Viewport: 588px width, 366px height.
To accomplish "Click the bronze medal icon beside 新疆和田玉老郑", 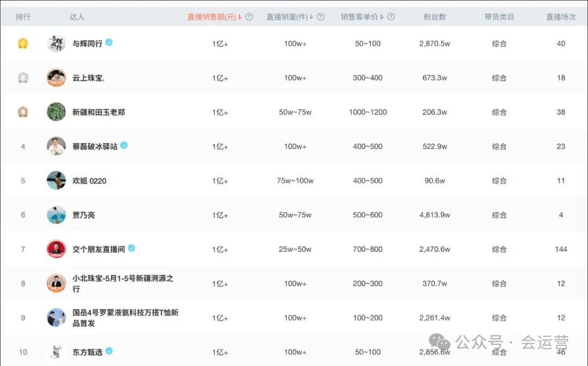I will tap(22, 111).
